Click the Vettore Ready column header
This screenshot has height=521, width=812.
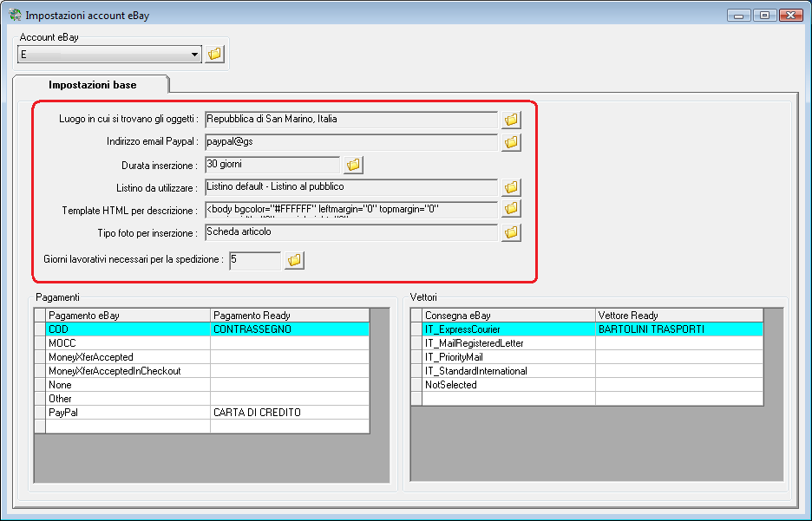click(x=679, y=315)
